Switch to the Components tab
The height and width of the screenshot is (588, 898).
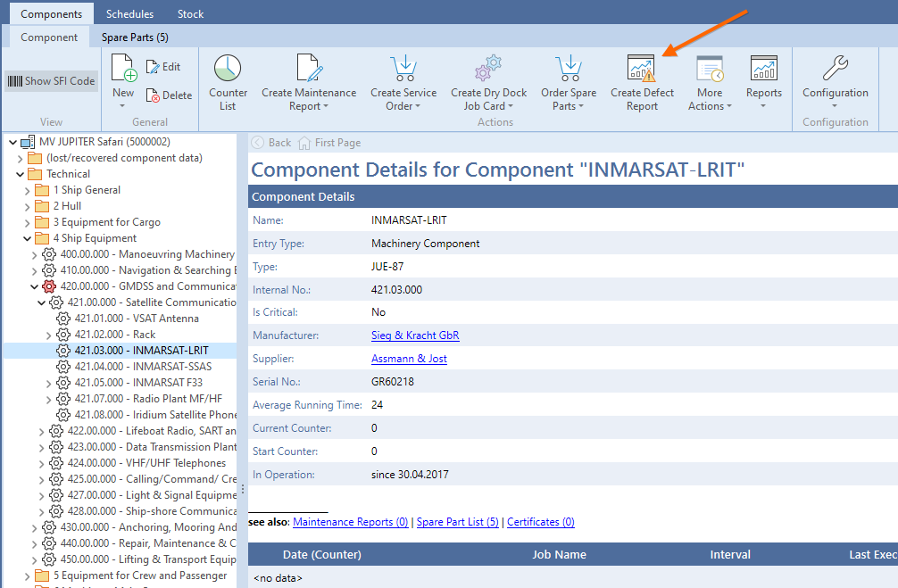click(x=52, y=13)
